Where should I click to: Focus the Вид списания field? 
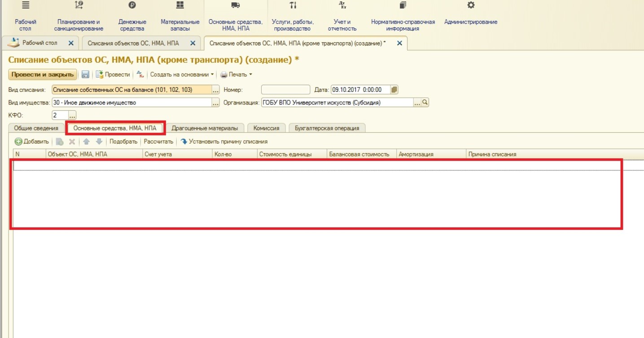click(131, 90)
